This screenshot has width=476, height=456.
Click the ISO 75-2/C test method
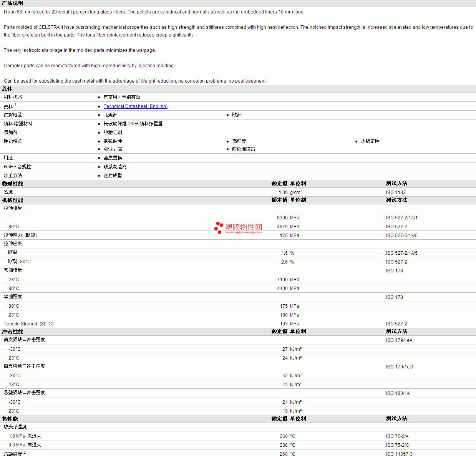pyautogui.click(x=398, y=445)
